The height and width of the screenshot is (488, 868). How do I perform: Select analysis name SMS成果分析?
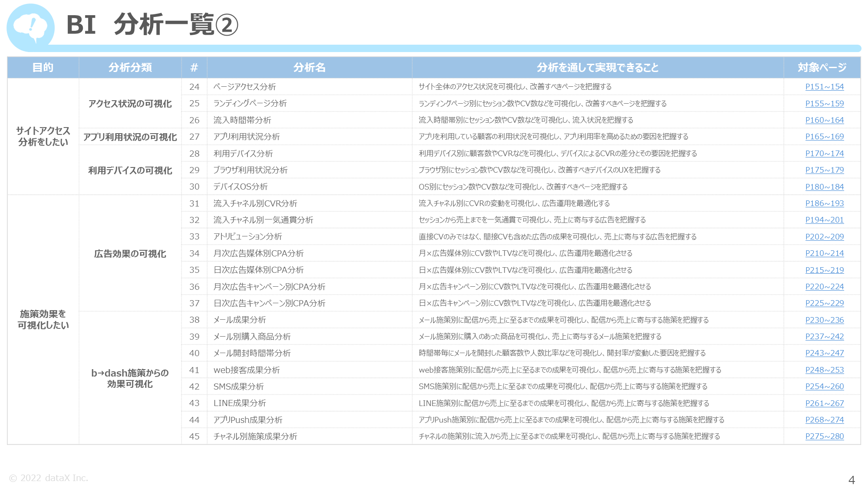pyautogui.click(x=239, y=386)
